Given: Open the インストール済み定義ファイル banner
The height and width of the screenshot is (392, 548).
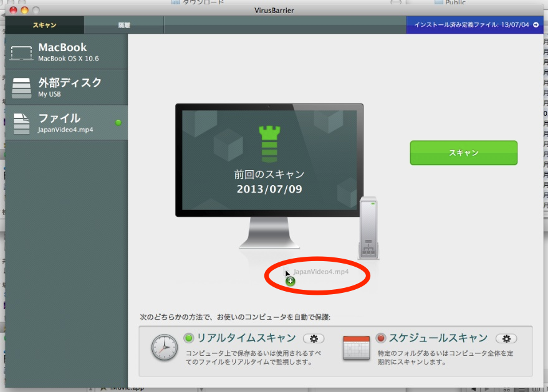Looking at the screenshot, I should (x=474, y=25).
